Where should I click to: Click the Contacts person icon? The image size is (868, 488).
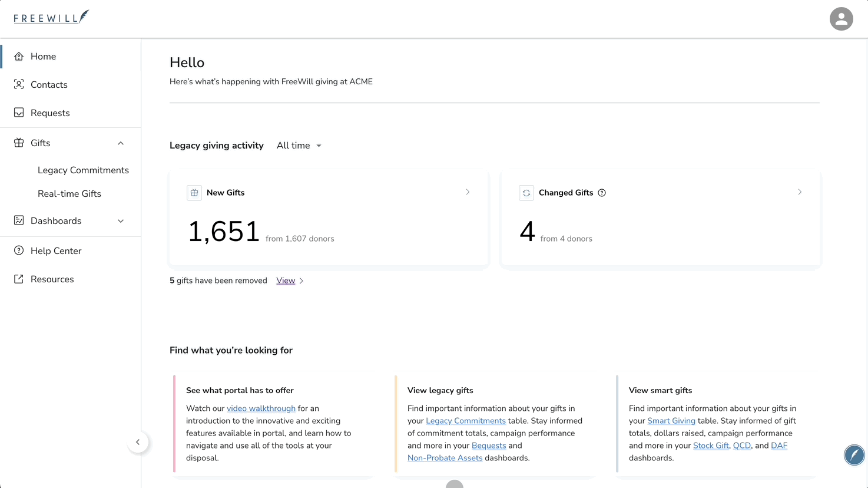point(19,84)
